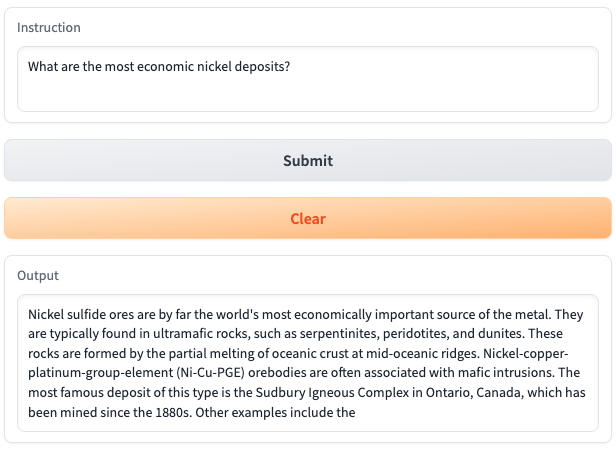The height and width of the screenshot is (449, 616).
Task: Click the empty area below the instruction text
Action: pos(308,95)
